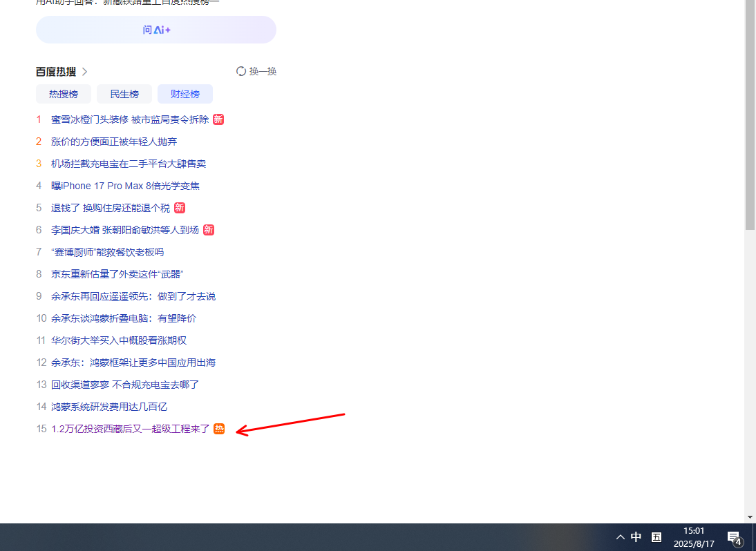The width and height of the screenshot is (756, 551).
Task: Open 涨价的方便面正被年轻人抛弃 headline
Action: (114, 142)
